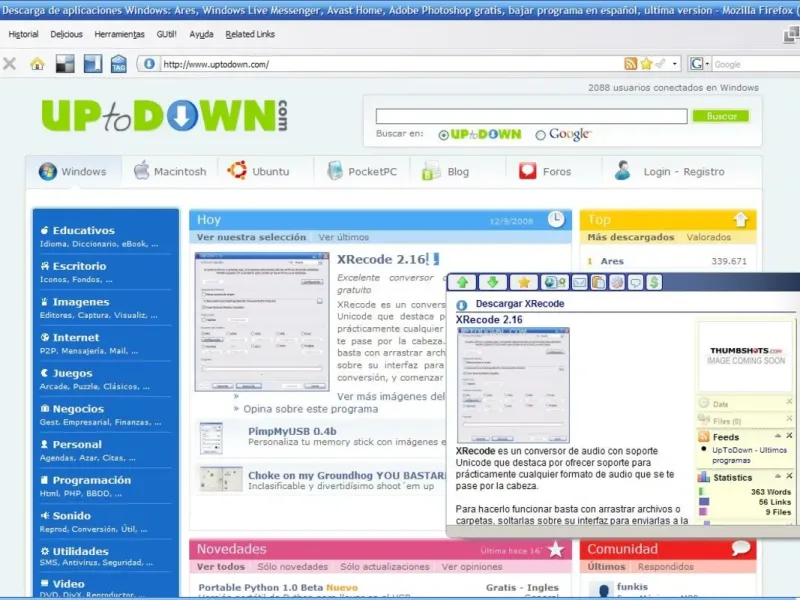Viewport: 800px width, 600px height.
Task: Click the green down arrow in preview toolbar
Action: tap(492, 282)
